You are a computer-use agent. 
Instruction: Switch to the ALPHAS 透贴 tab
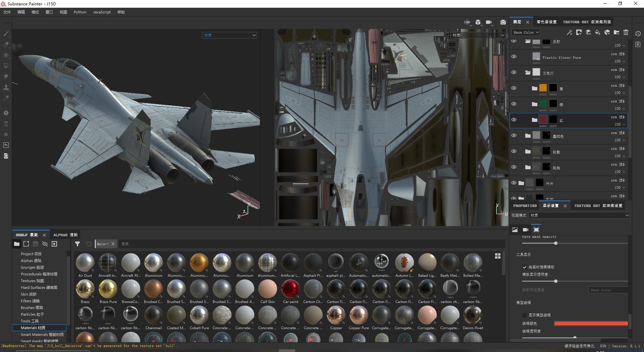point(65,235)
